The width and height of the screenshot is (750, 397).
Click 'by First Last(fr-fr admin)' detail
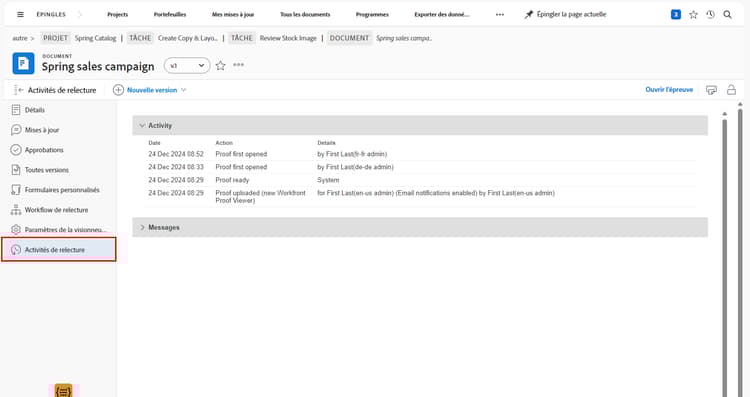(x=352, y=154)
